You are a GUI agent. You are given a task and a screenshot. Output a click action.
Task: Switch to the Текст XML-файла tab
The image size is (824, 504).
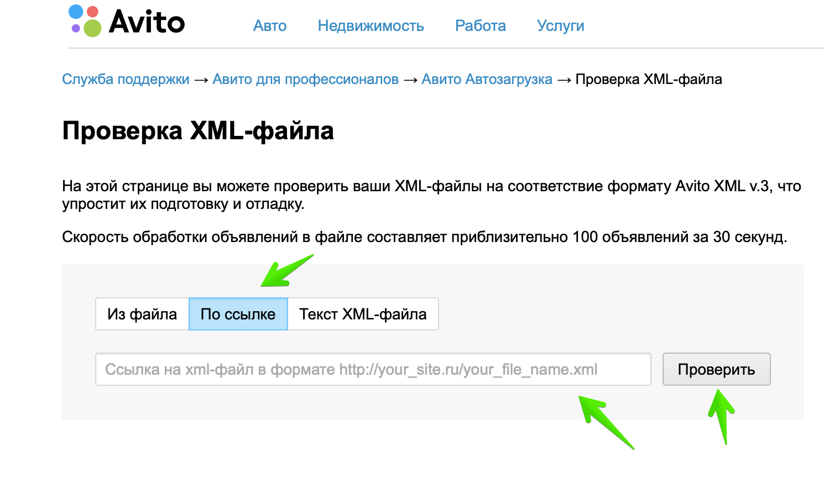363,314
